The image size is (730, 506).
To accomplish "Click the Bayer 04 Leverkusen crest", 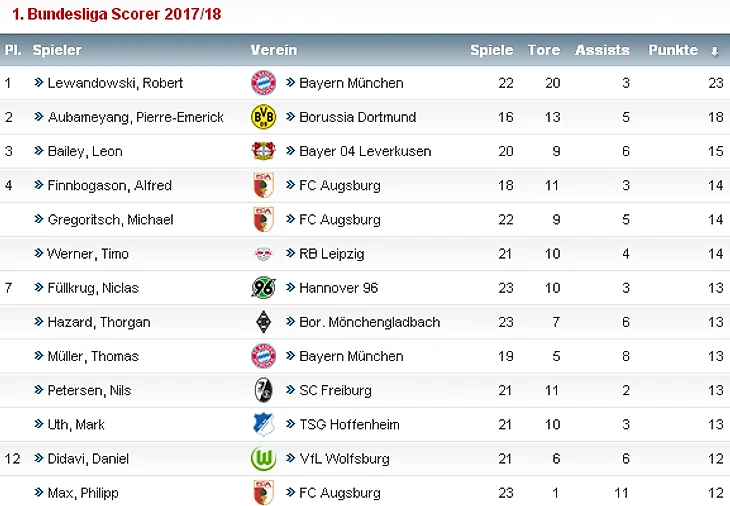I will [262, 151].
